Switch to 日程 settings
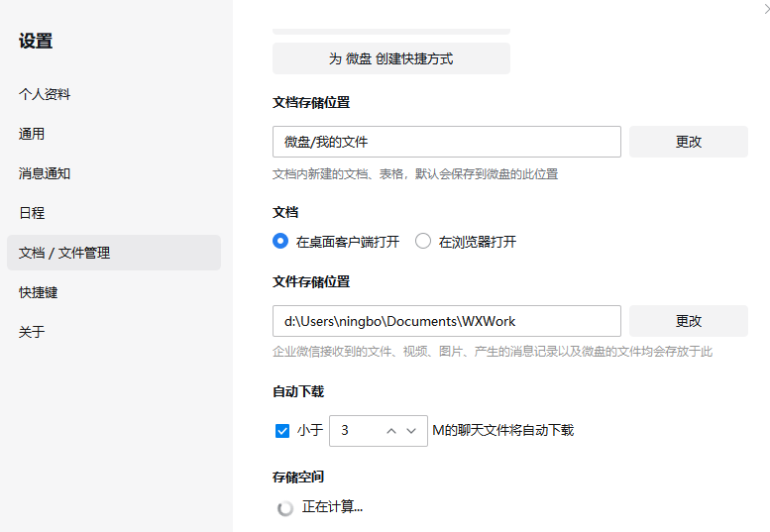 tap(32, 213)
